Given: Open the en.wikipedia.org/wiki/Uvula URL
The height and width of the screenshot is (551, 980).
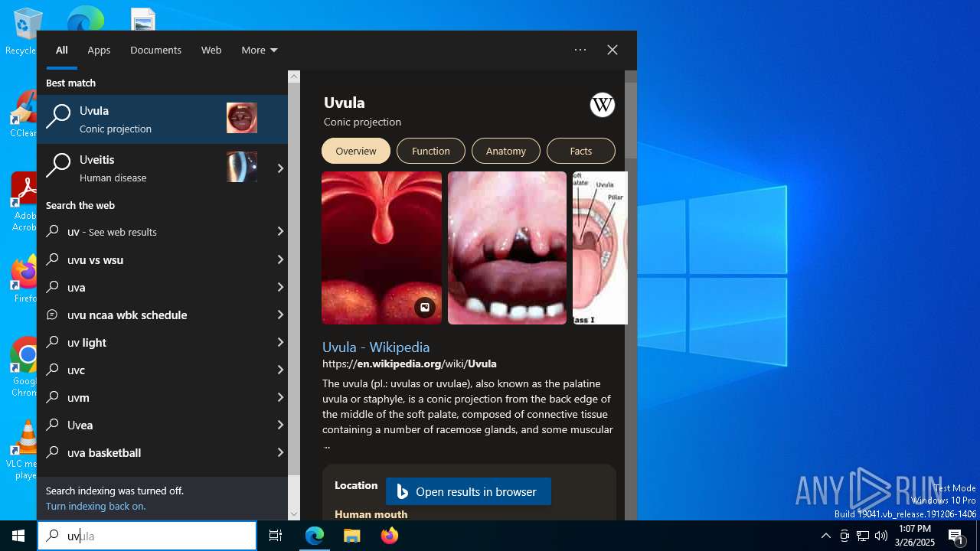Looking at the screenshot, I should coord(410,364).
